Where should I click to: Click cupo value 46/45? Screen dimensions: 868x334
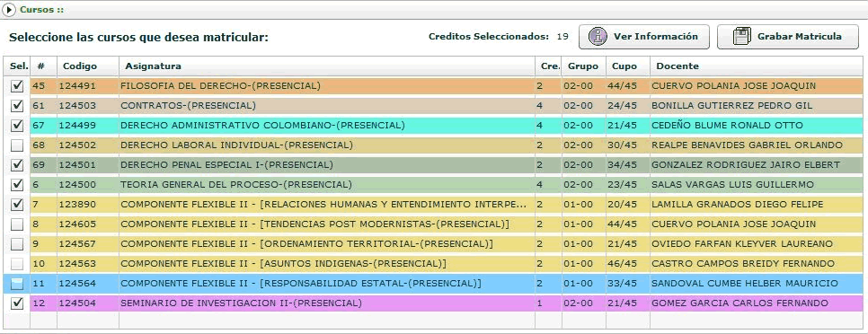pos(622,264)
